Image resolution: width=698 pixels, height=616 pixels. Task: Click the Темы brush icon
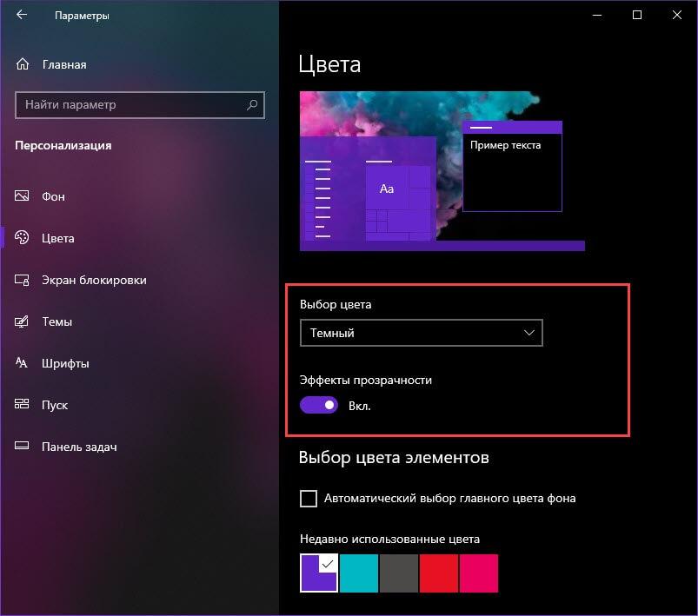pos(22,321)
